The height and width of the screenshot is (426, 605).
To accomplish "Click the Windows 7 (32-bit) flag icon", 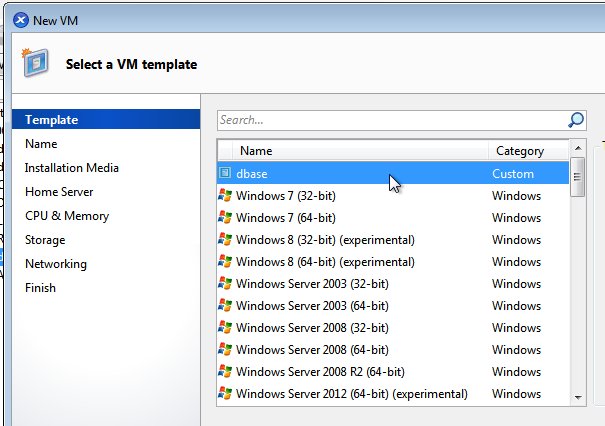I will [x=225, y=195].
